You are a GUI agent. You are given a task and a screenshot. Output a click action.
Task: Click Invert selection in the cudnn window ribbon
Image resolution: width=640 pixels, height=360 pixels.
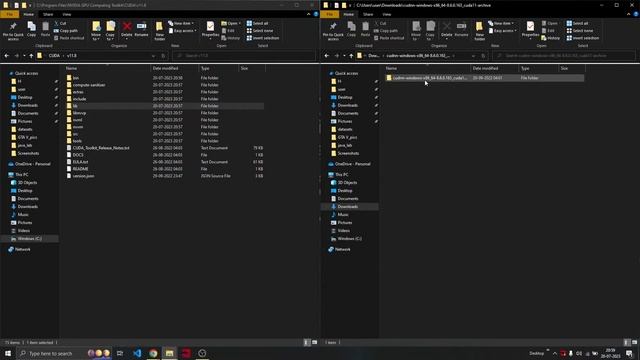click(x=582, y=38)
